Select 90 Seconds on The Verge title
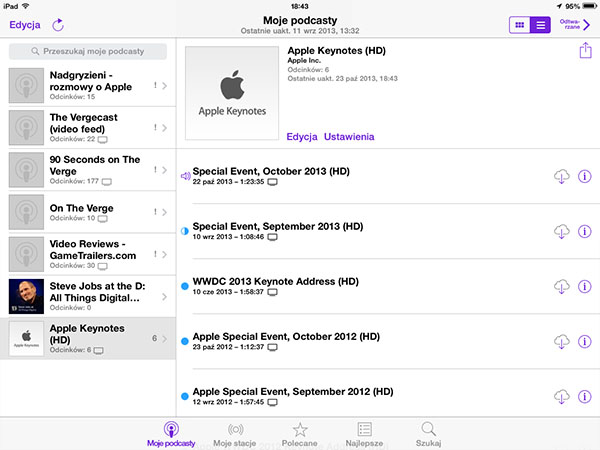Viewport: 600px width, 450px height. (95, 165)
